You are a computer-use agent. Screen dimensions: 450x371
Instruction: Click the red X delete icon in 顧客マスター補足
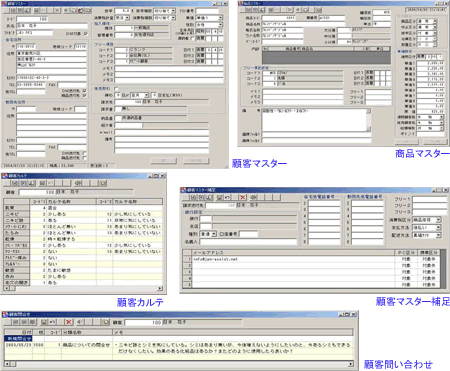pyautogui.click(x=243, y=197)
